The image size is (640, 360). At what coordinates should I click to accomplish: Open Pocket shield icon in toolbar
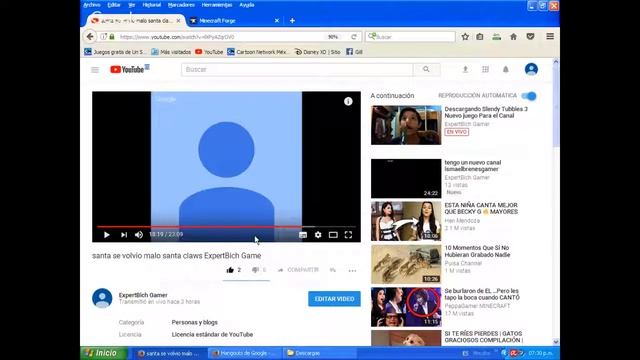coord(530,37)
